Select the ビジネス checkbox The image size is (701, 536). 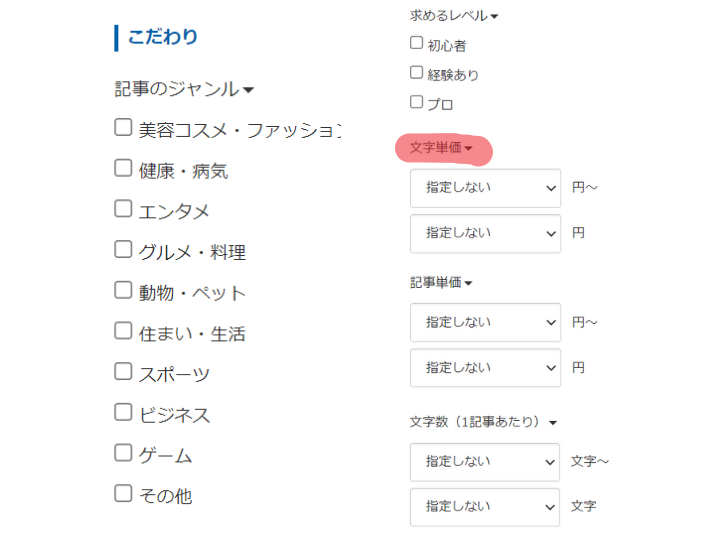123,412
